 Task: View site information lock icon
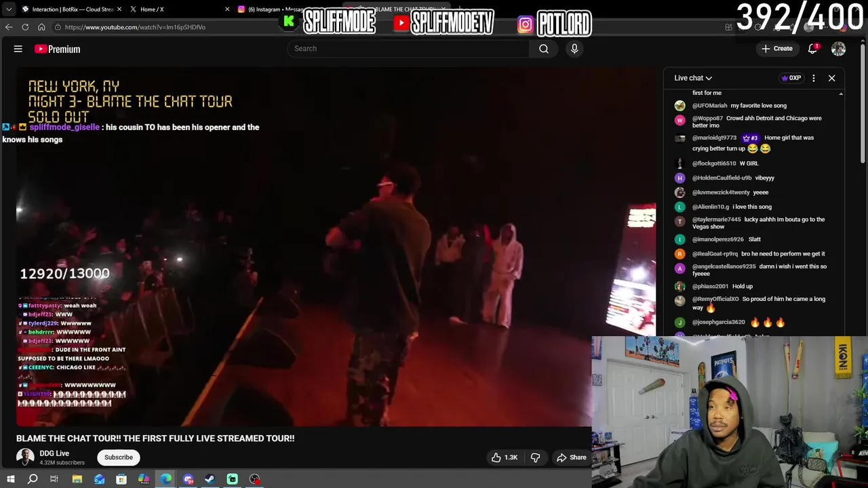click(59, 27)
